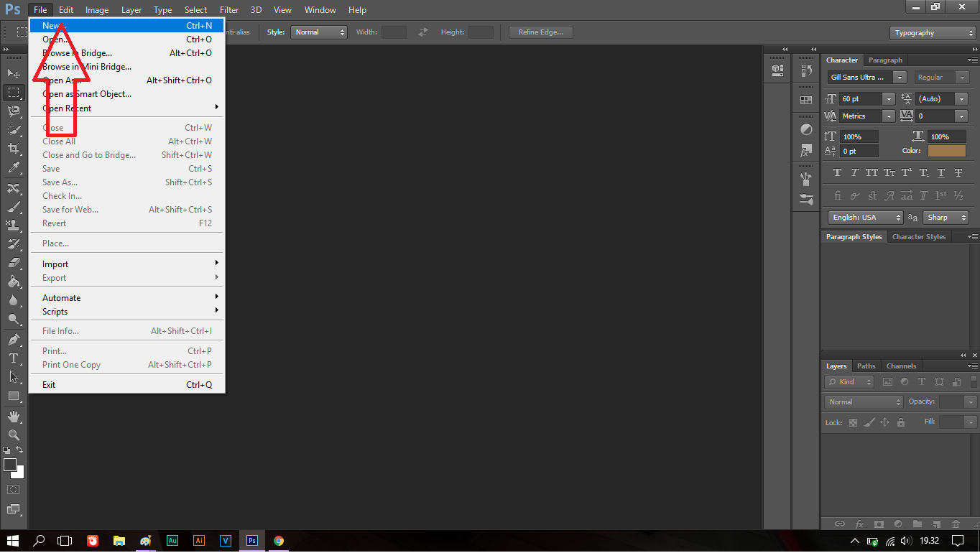The height and width of the screenshot is (553, 980).
Task: Select the Crop tool
Action: coord(14,149)
